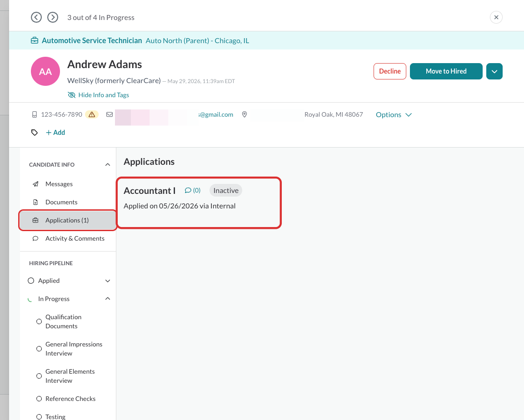This screenshot has width=524, height=420.
Task: Click the AA candidate avatar
Action: tap(45, 71)
